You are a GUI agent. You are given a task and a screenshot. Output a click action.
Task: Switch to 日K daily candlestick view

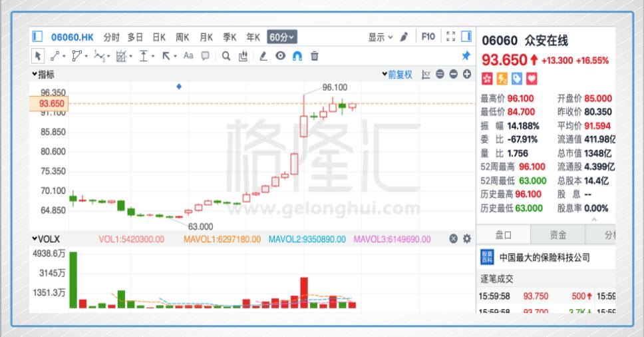[x=159, y=37]
